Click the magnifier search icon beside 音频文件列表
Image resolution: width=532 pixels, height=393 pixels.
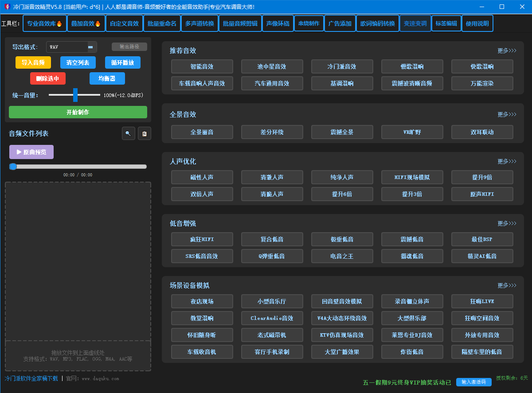point(128,133)
